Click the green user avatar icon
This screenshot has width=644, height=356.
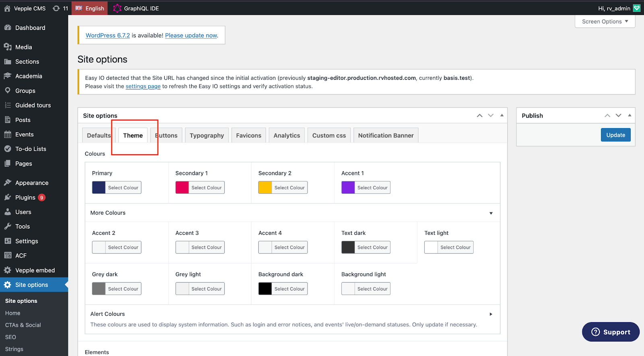pos(637,8)
